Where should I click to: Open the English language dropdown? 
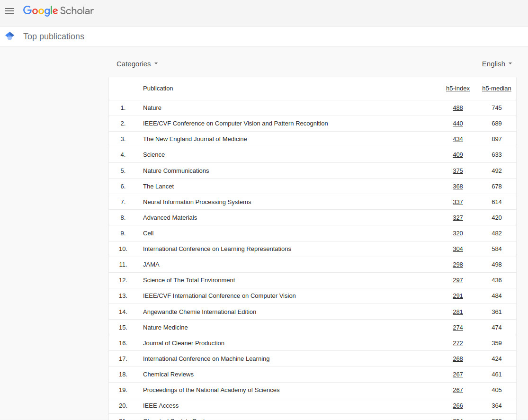pyautogui.click(x=497, y=64)
